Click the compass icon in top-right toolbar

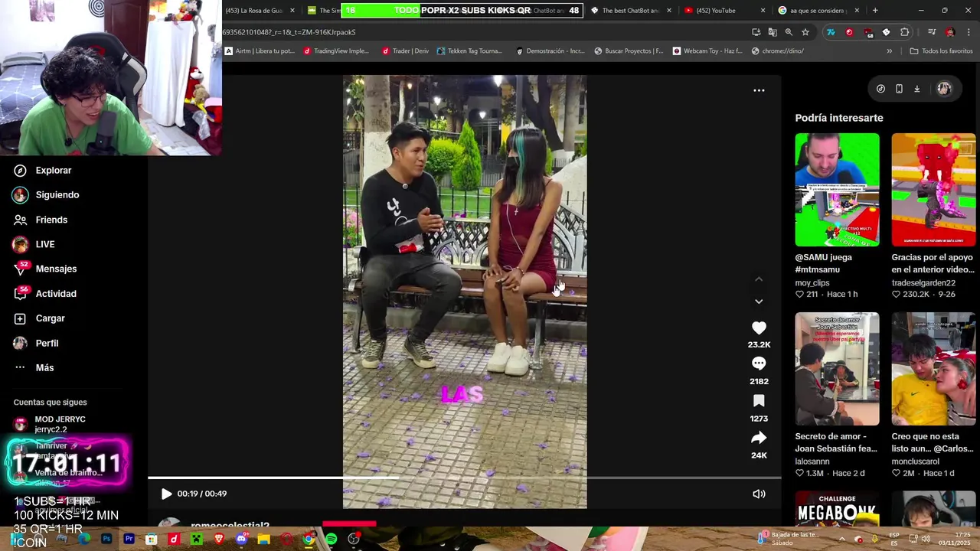click(880, 89)
